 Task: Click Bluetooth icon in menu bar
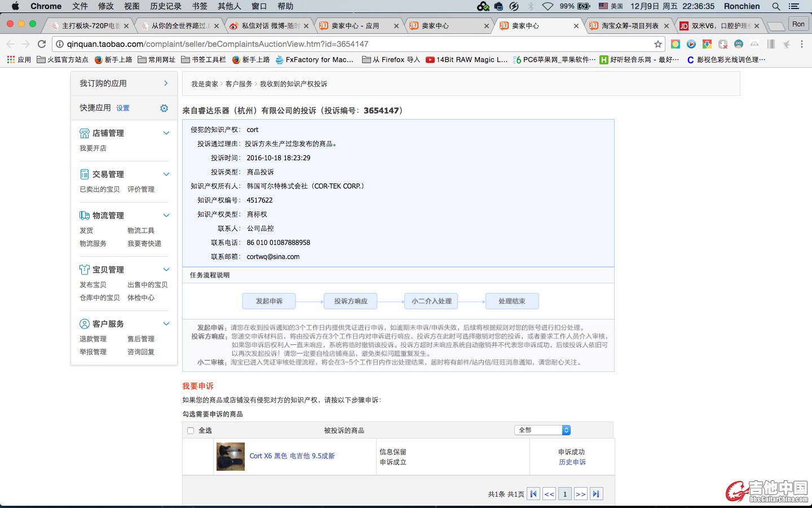[531, 6]
